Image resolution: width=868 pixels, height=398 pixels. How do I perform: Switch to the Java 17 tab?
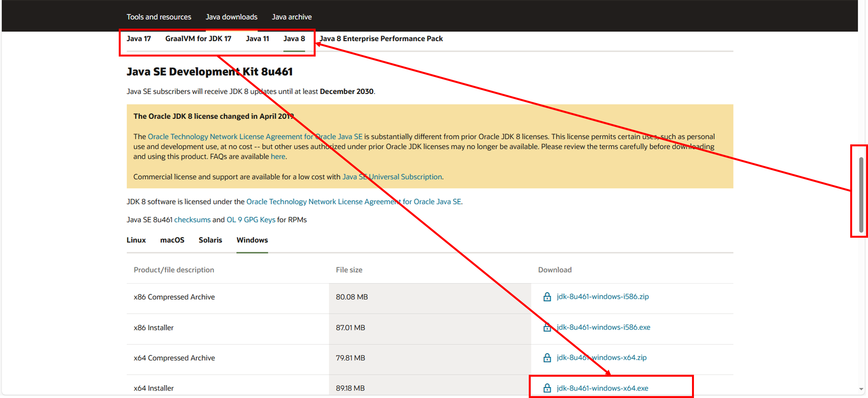pos(138,39)
